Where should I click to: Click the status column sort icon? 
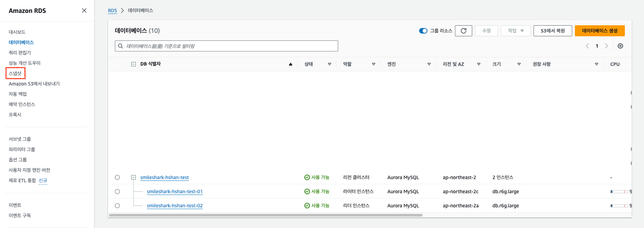click(329, 64)
